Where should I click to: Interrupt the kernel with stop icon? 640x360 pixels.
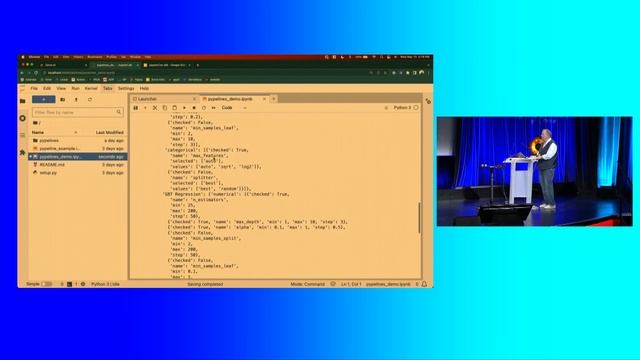(x=194, y=108)
